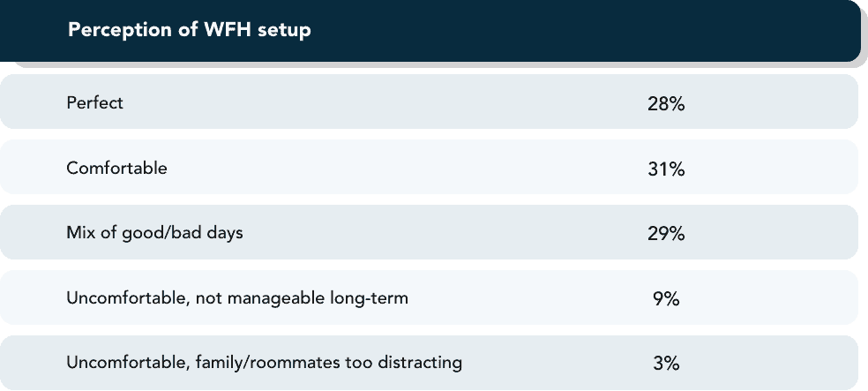Click the 29% value

click(x=666, y=234)
